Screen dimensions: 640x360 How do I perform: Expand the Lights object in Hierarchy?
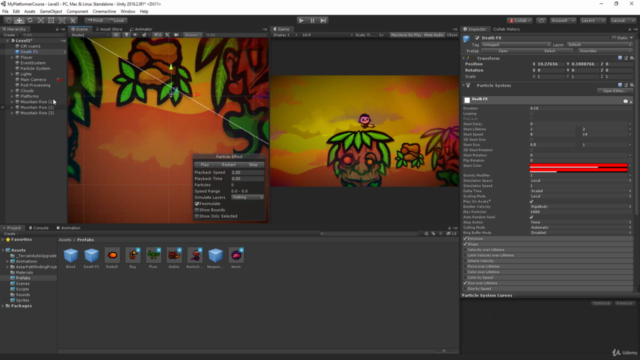tap(12, 74)
